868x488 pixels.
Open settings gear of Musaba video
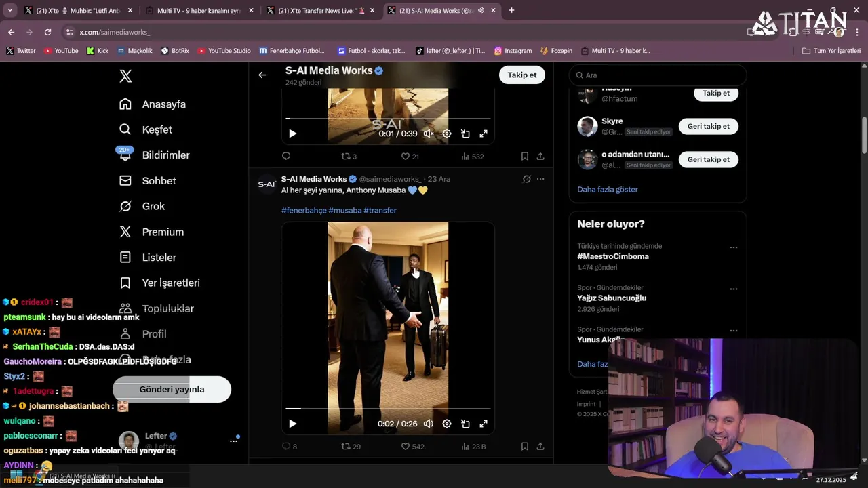tap(447, 424)
